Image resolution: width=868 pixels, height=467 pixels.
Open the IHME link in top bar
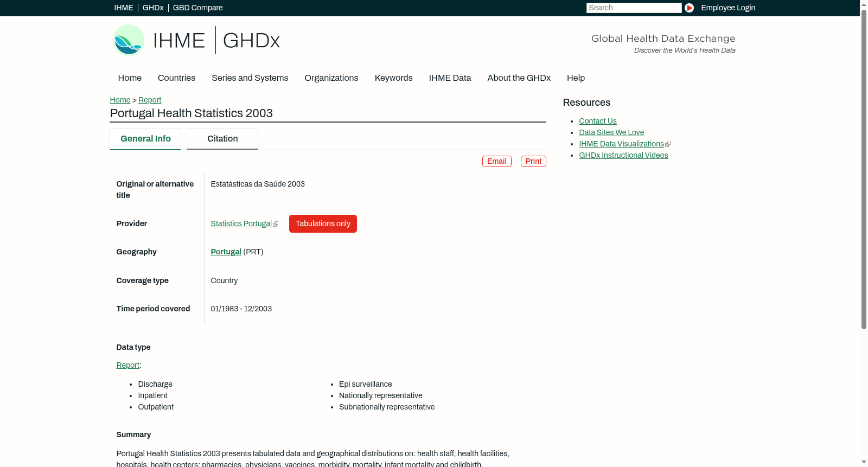[x=124, y=8]
